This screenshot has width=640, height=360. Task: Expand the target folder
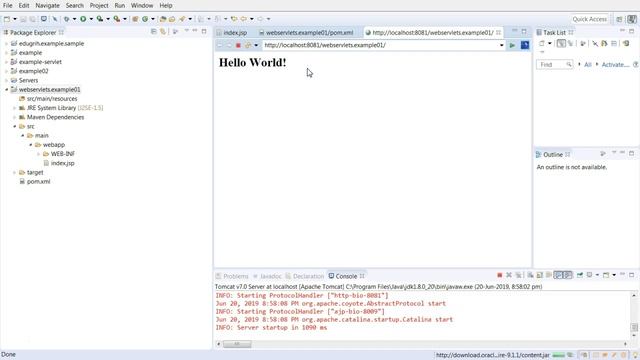(15, 173)
